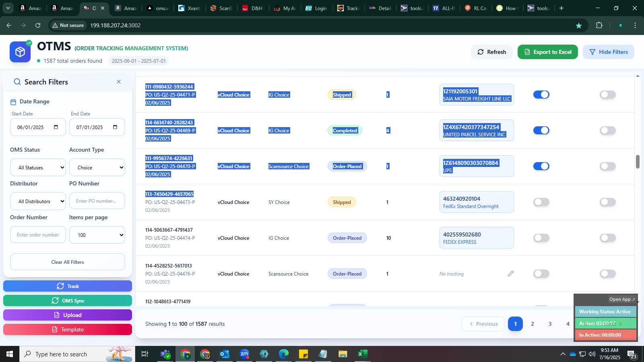Close the Search Filters panel
644x362 pixels.
pyautogui.click(x=119, y=82)
